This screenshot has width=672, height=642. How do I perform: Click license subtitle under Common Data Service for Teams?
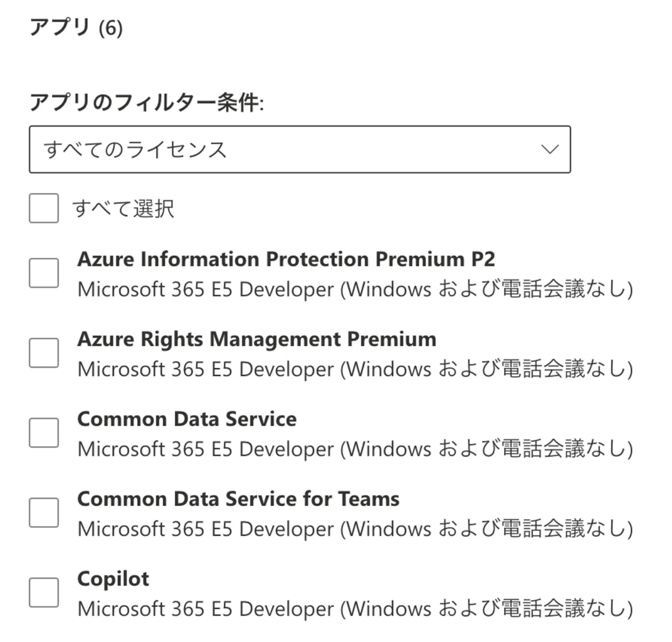[355, 529]
